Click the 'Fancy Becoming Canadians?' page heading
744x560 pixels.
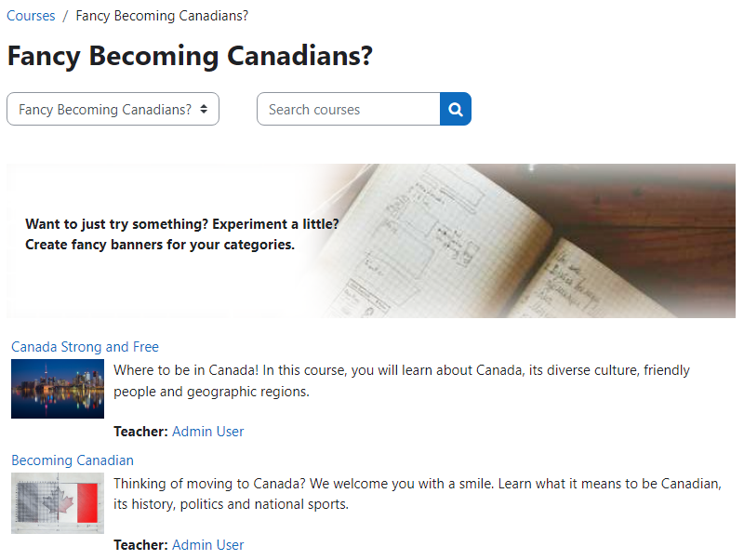click(x=190, y=56)
